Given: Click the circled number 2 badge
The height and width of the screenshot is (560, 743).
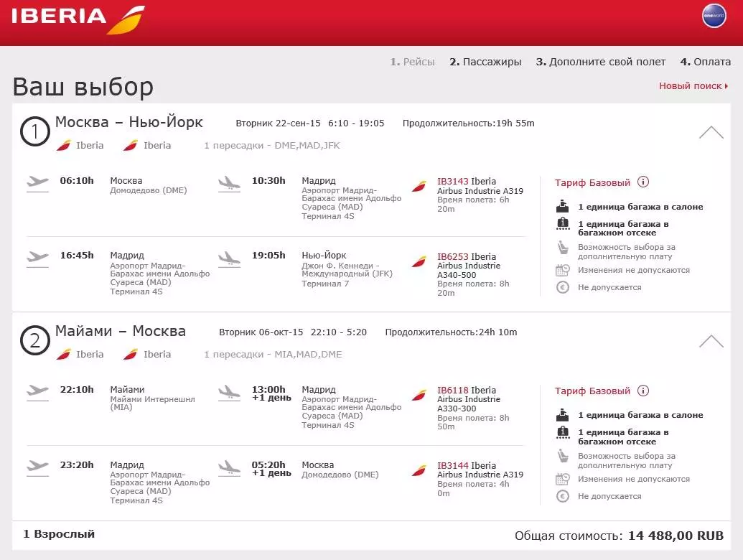Looking at the screenshot, I should tap(34, 340).
